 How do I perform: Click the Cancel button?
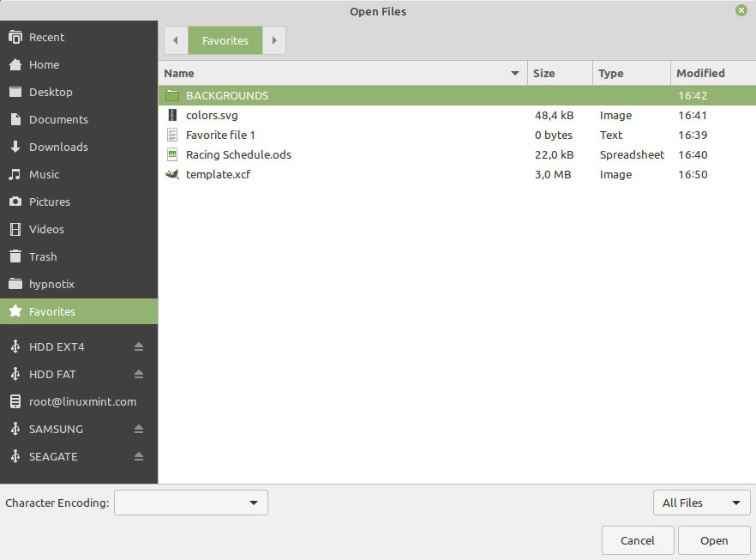click(x=638, y=541)
